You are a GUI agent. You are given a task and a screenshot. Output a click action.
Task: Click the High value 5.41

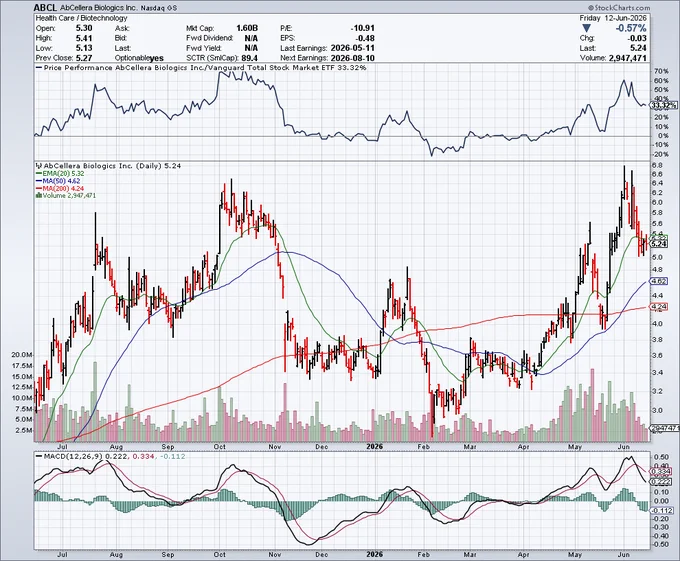click(84, 38)
